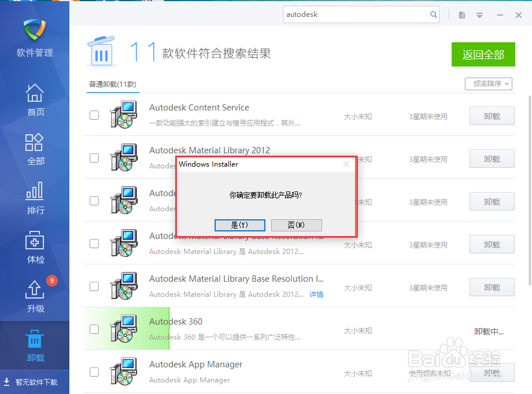The height and width of the screenshot is (394, 532).
Task: Select the 卸载 uninstall sidebar item
Action: click(x=35, y=346)
